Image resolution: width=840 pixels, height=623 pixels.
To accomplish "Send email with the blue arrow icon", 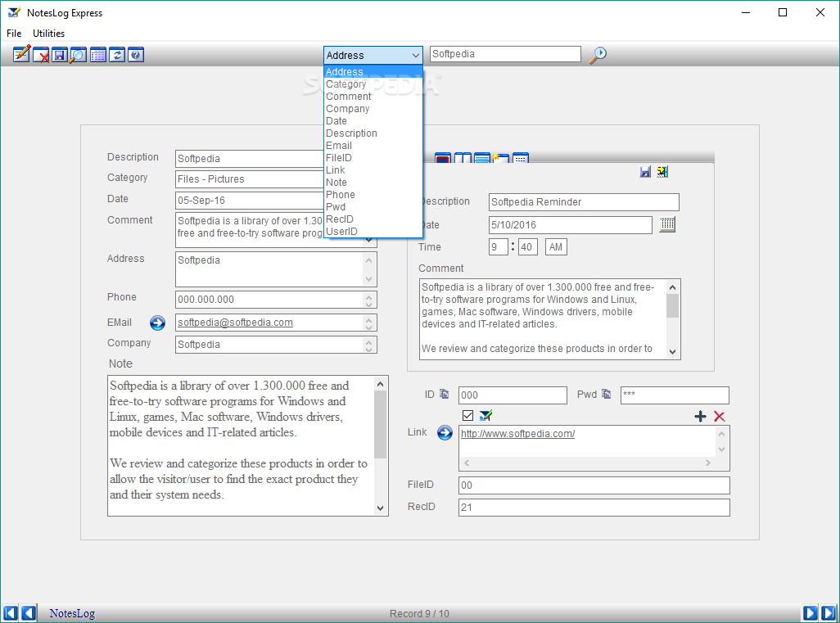I will point(157,323).
